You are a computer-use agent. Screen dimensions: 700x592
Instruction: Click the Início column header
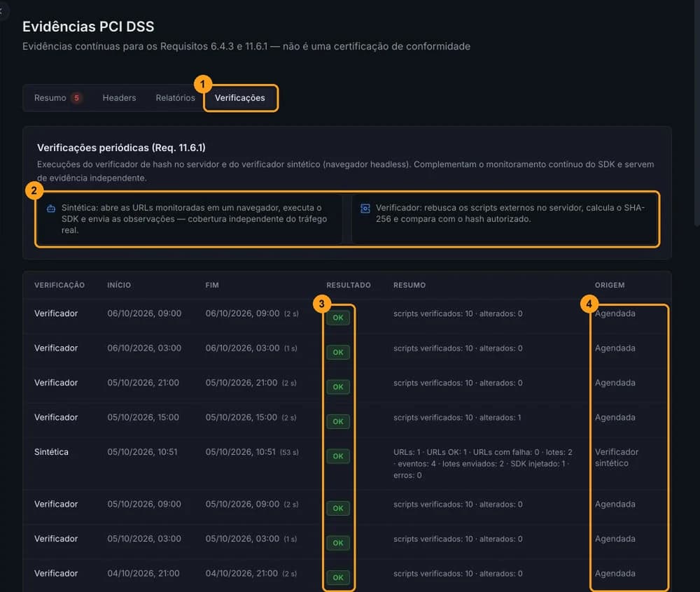(119, 285)
